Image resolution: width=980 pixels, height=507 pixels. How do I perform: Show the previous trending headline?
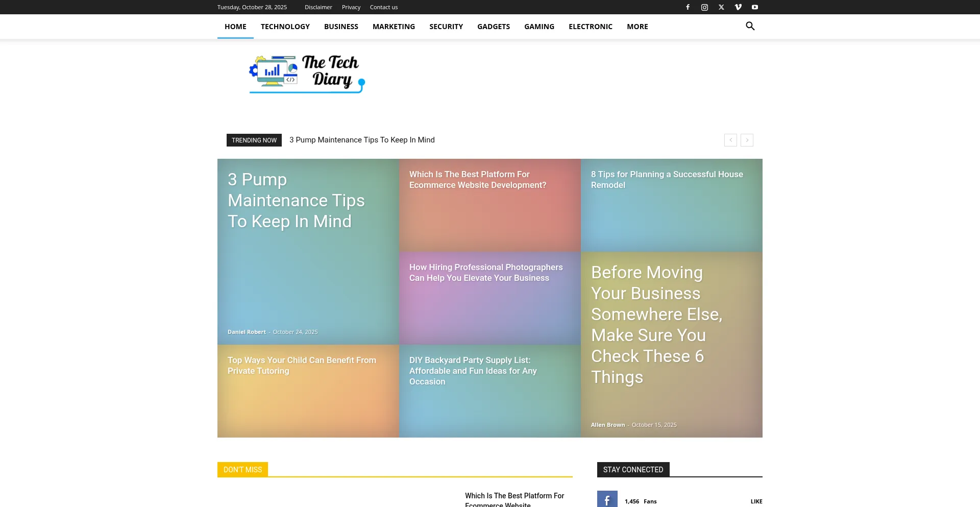(x=730, y=140)
